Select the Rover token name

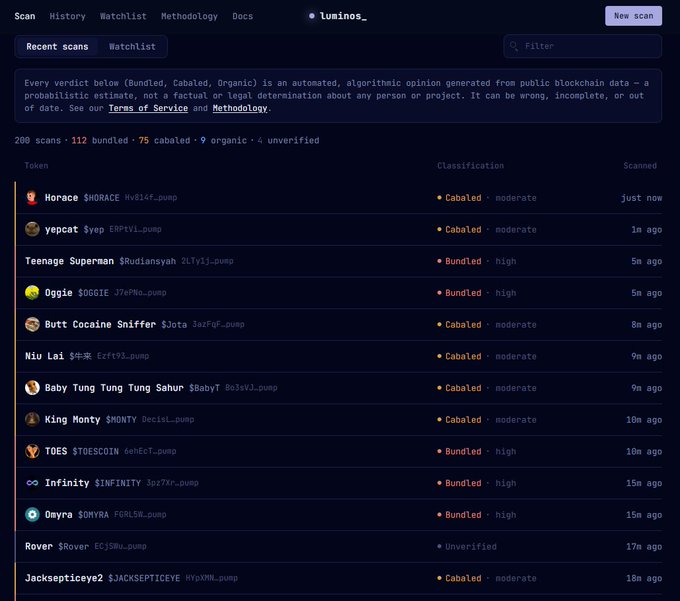[x=39, y=546]
